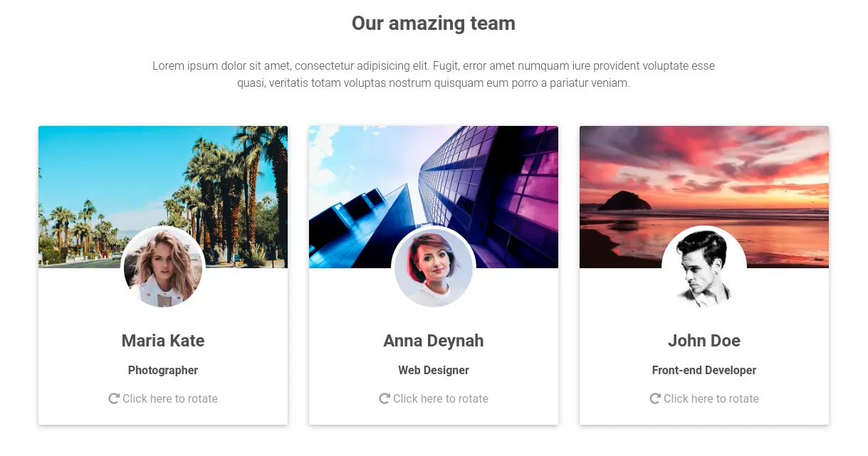Click the glass skyscraper cover image
Screen dimensions: 868x456
434,178
